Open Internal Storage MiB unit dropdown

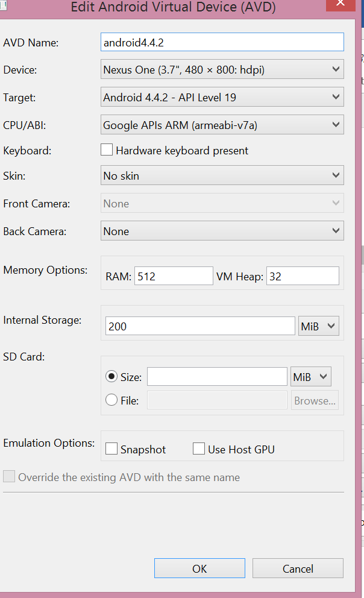point(319,326)
